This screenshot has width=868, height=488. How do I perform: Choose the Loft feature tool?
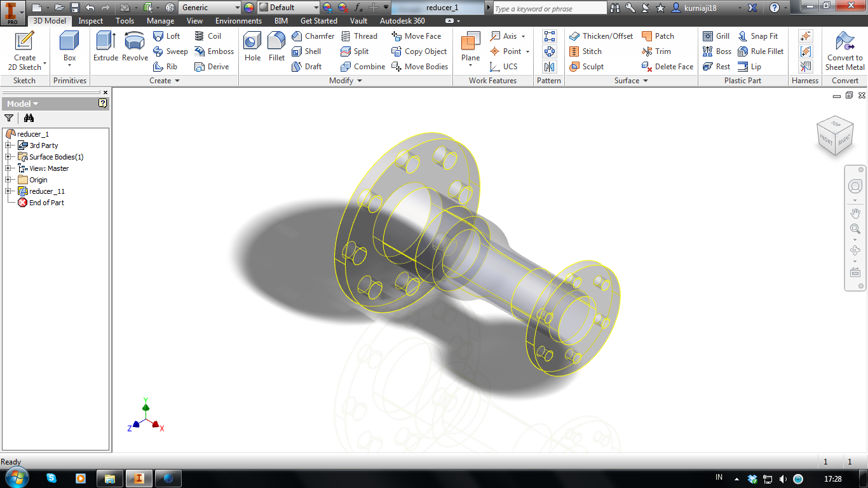coord(166,36)
